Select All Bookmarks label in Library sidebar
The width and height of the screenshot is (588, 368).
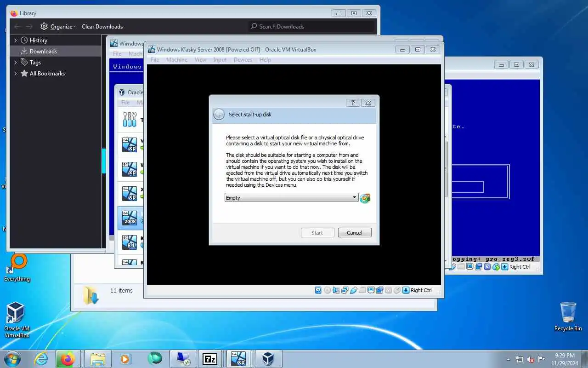(47, 73)
